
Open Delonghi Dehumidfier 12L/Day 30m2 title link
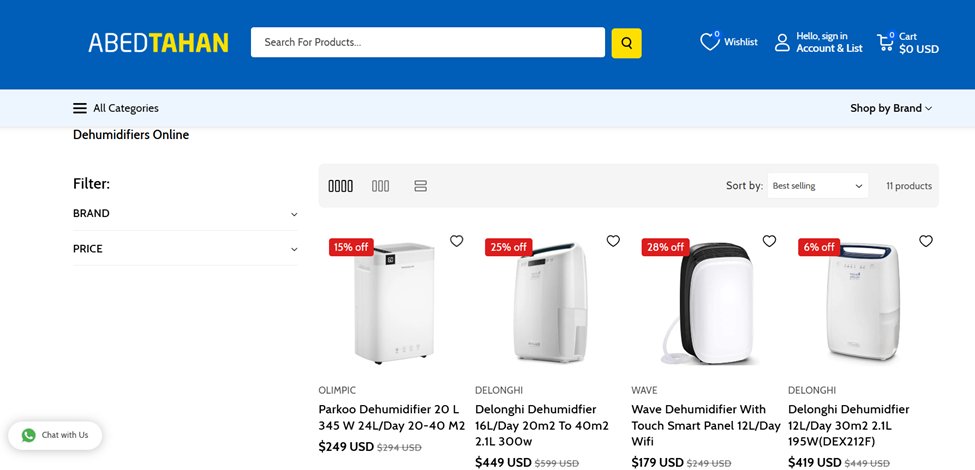pyautogui.click(x=849, y=426)
